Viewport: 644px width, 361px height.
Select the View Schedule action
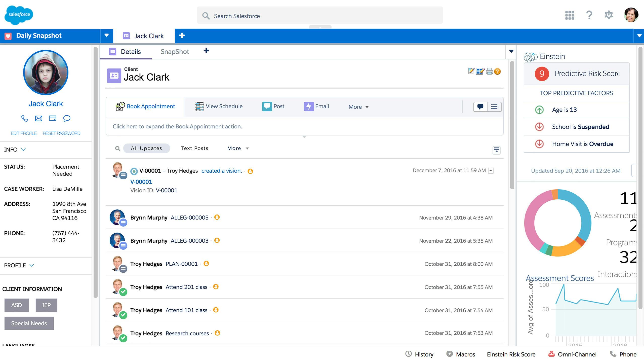point(219,106)
